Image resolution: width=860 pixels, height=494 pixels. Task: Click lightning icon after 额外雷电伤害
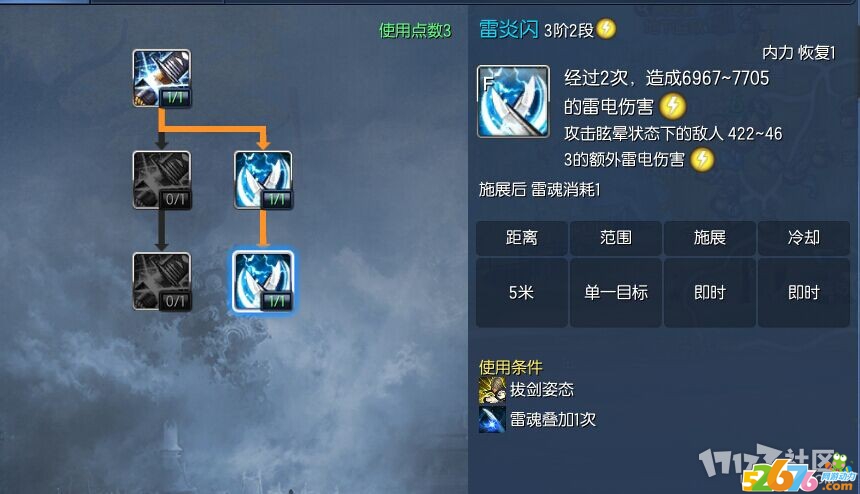coord(702,160)
